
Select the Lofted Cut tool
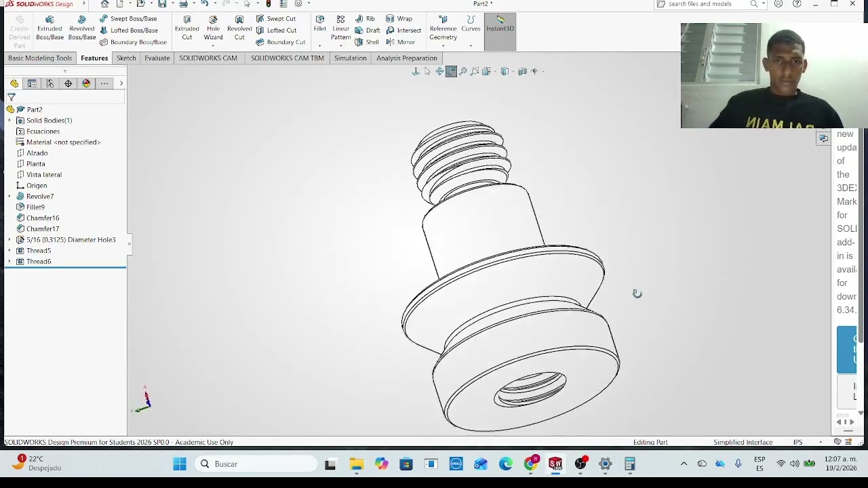click(276, 30)
